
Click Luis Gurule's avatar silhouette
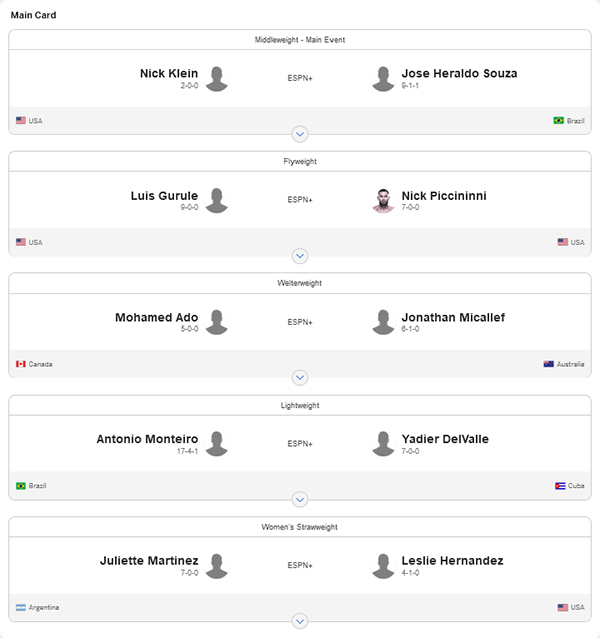216,201
